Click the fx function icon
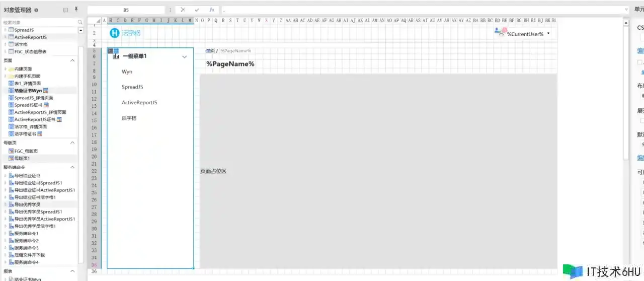This screenshot has width=644, height=281. (212, 10)
